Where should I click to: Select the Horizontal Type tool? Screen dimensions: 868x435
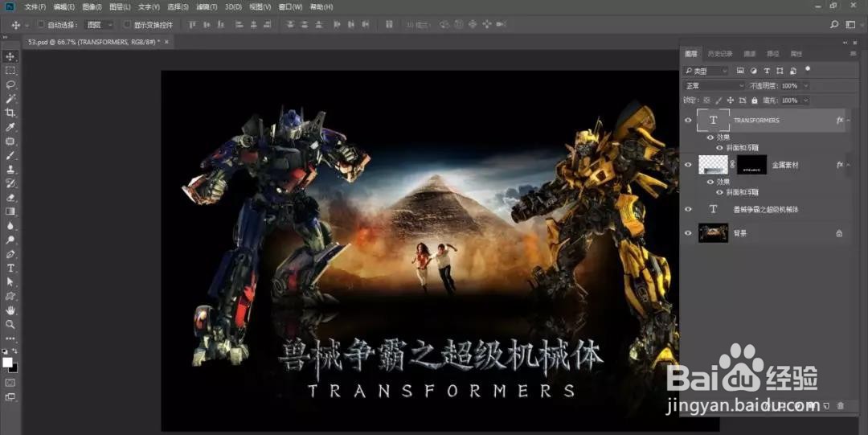click(x=10, y=269)
